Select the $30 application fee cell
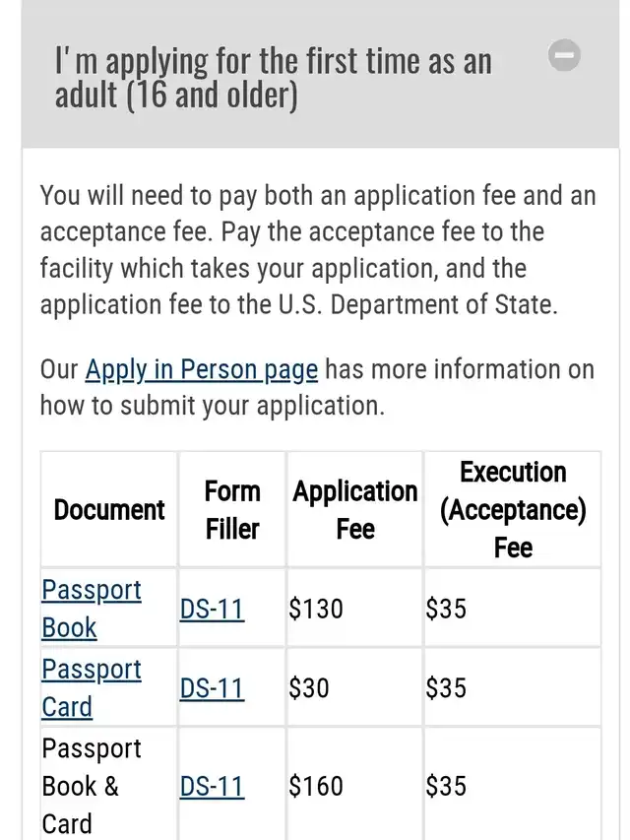Viewport: 630px width, 840px height. 309,687
